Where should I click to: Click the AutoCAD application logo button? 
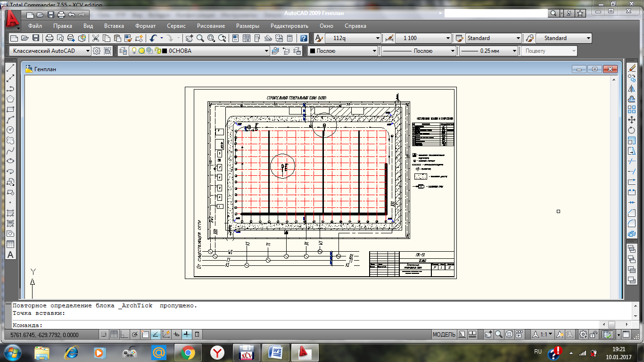pyautogui.click(x=12, y=19)
